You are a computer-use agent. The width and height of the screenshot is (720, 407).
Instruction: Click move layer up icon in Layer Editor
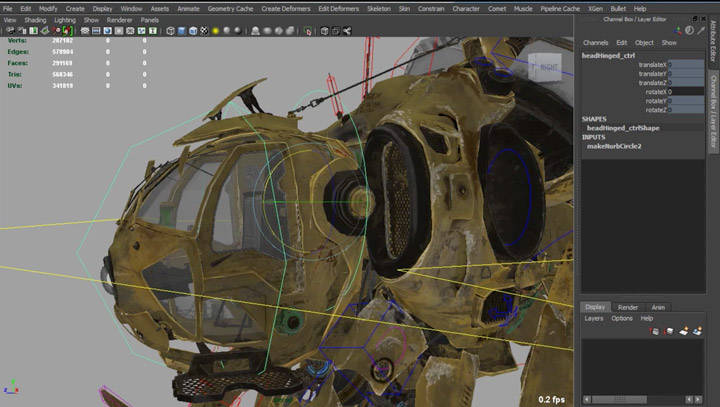[654, 331]
